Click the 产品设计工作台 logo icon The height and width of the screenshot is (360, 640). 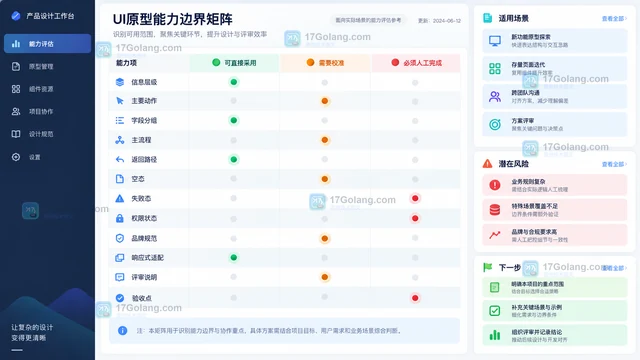(x=16, y=16)
